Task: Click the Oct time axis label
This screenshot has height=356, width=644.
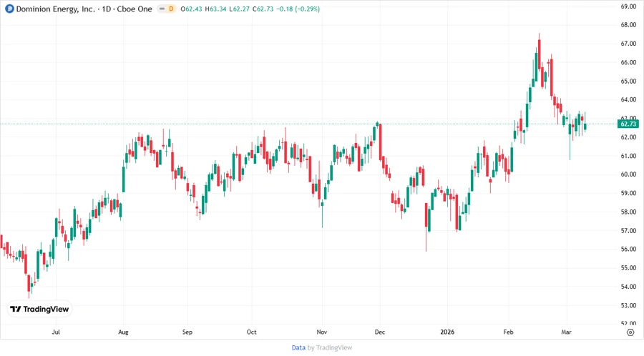Action: point(251,332)
